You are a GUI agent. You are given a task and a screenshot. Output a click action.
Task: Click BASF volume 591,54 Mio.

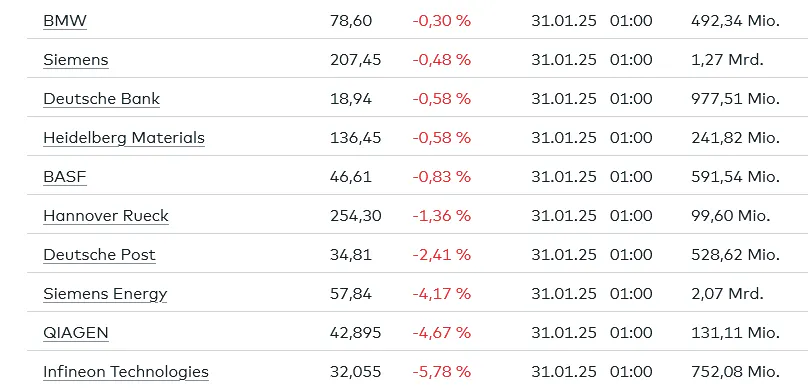[x=735, y=177]
